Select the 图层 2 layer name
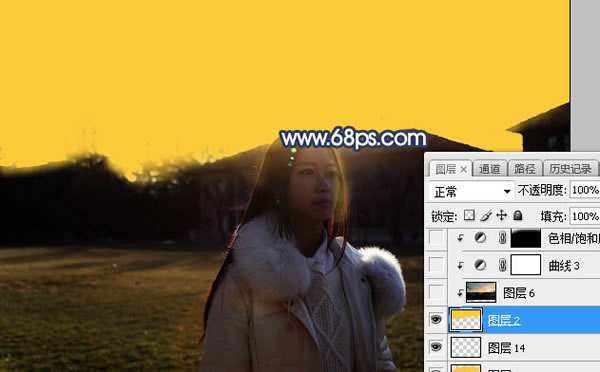The width and height of the screenshot is (600, 372). tap(504, 320)
